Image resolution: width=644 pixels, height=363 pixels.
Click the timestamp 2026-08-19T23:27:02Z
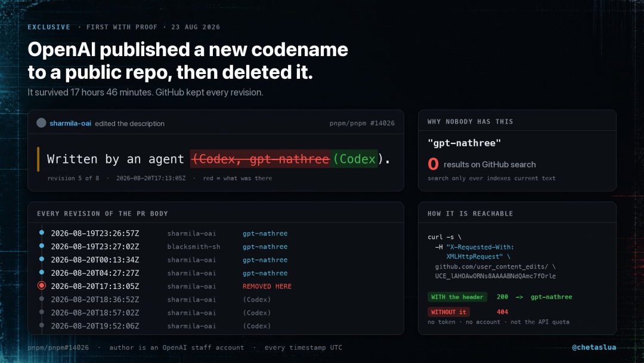pyautogui.click(x=95, y=247)
